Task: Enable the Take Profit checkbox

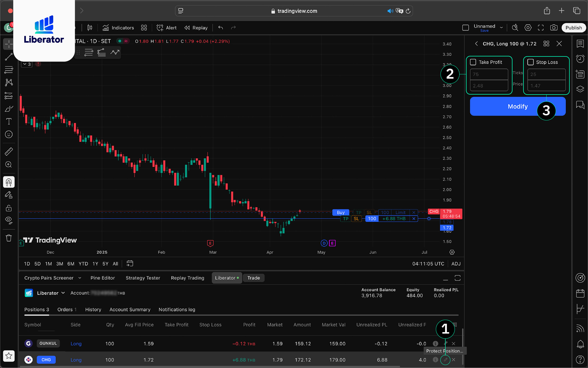Action: coord(473,62)
